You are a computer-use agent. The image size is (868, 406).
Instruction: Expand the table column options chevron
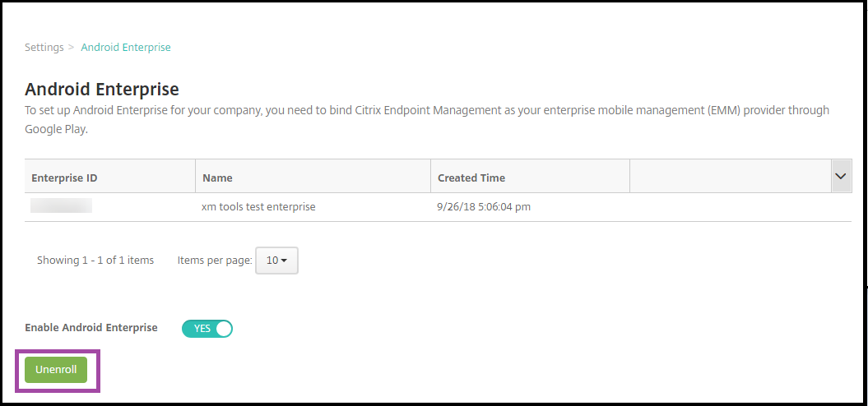(841, 176)
